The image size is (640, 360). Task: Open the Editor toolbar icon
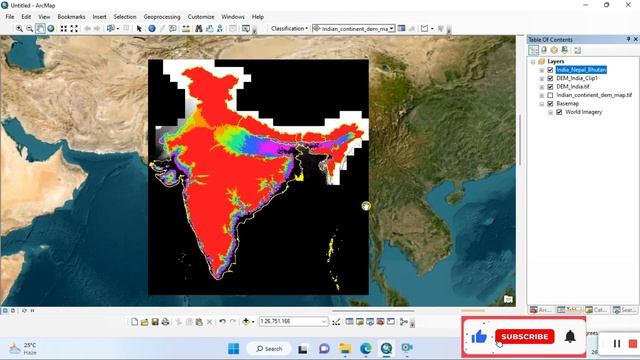pyautogui.click(x=336, y=322)
